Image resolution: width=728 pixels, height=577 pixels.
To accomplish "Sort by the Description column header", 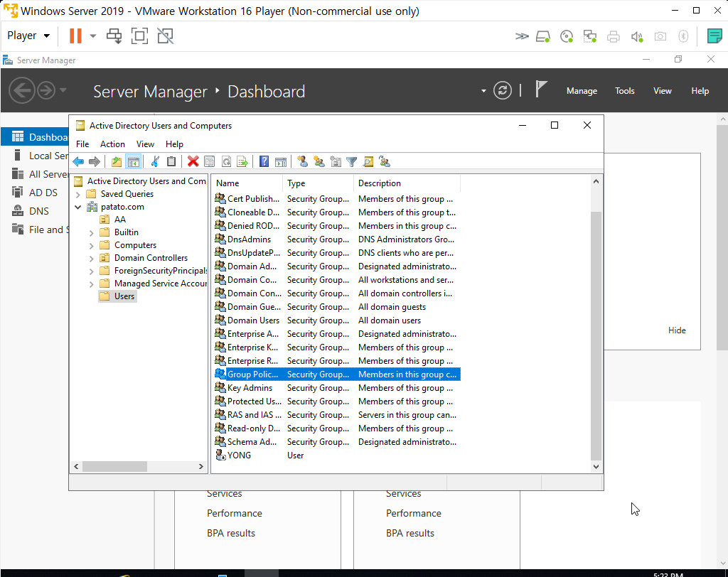I will (407, 183).
